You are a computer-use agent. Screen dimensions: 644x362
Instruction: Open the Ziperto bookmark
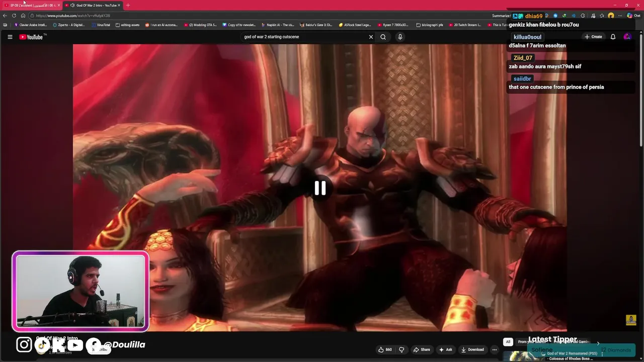coord(68,25)
